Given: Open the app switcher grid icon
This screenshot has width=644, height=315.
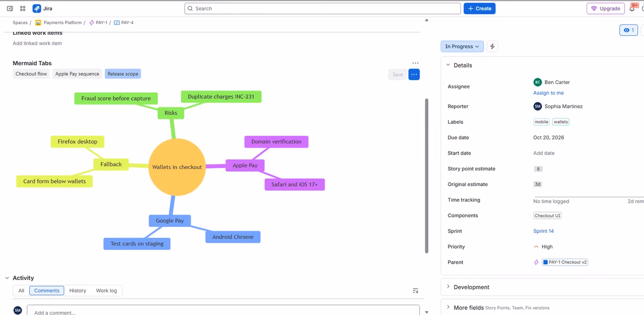Looking at the screenshot, I should click(23, 9).
